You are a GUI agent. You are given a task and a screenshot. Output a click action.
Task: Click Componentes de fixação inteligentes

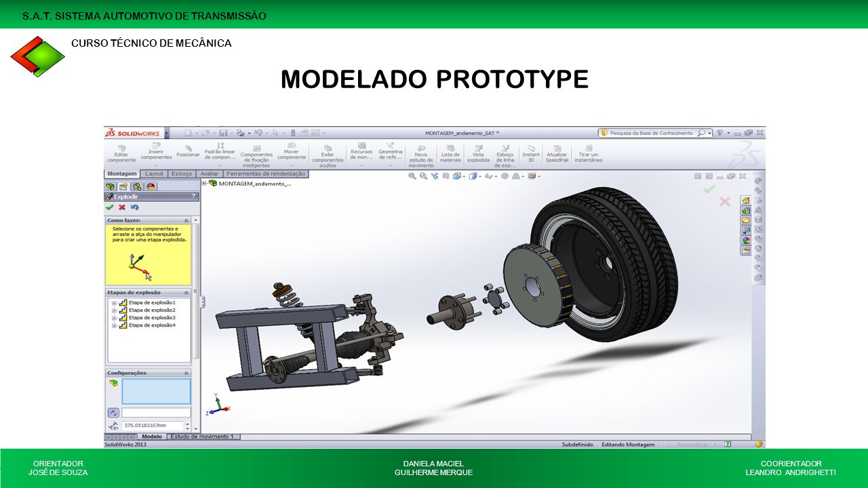pyautogui.click(x=256, y=156)
